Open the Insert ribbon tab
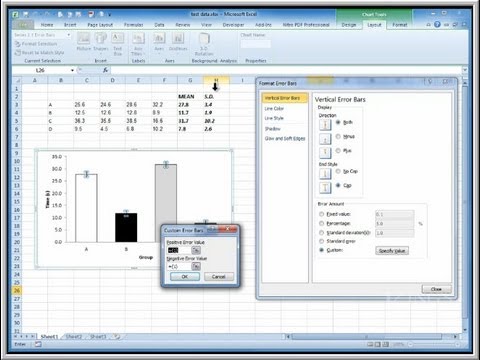 (70, 25)
